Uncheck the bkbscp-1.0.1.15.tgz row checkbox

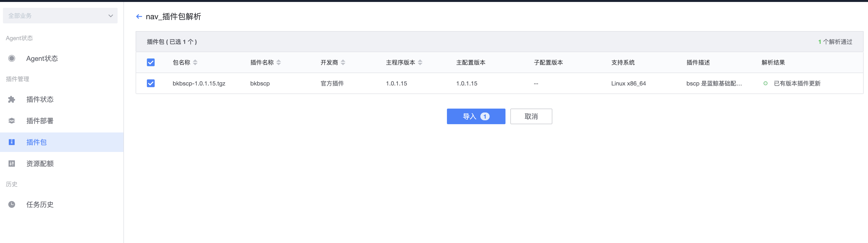click(x=151, y=83)
